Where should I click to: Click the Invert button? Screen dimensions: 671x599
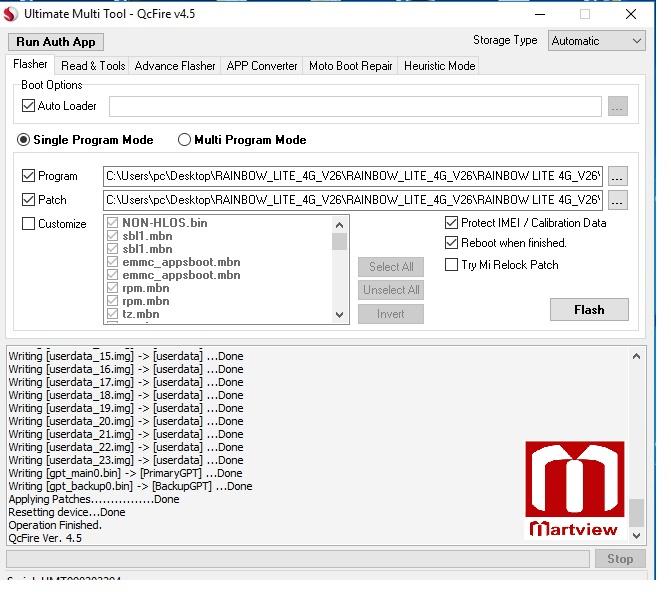pyautogui.click(x=391, y=314)
